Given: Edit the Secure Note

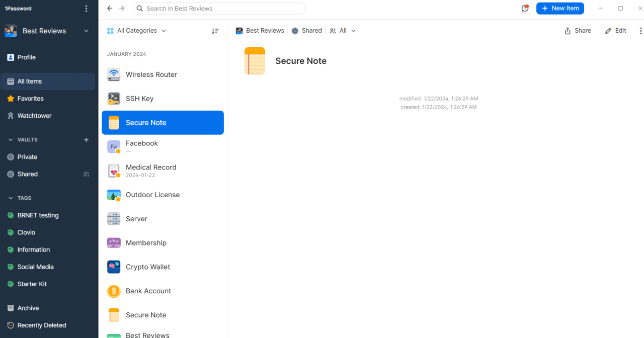Looking at the screenshot, I should [615, 30].
